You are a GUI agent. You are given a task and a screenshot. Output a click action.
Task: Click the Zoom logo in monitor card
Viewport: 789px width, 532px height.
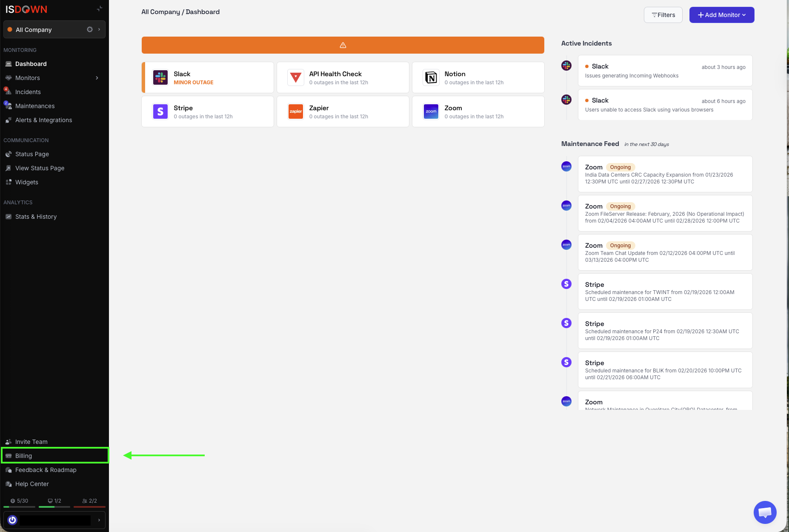tap(431, 112)
